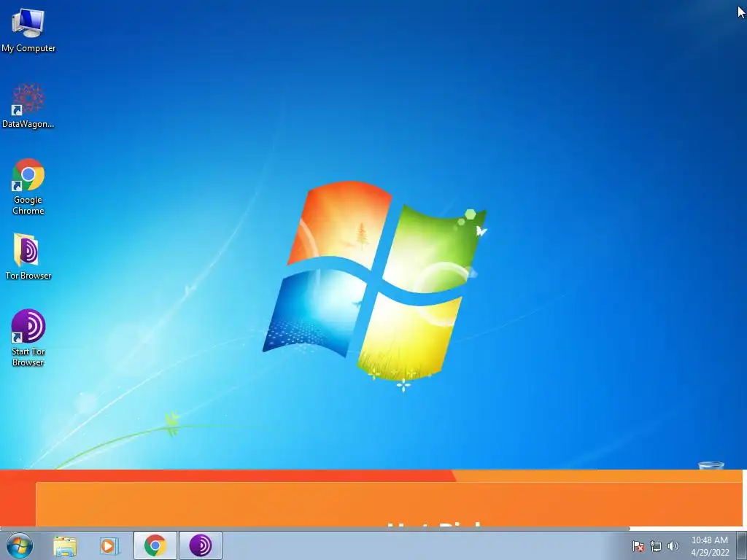Open the volume speaker tray icon
The height and width of the screenshot is (560, 747).
point(673,546)
